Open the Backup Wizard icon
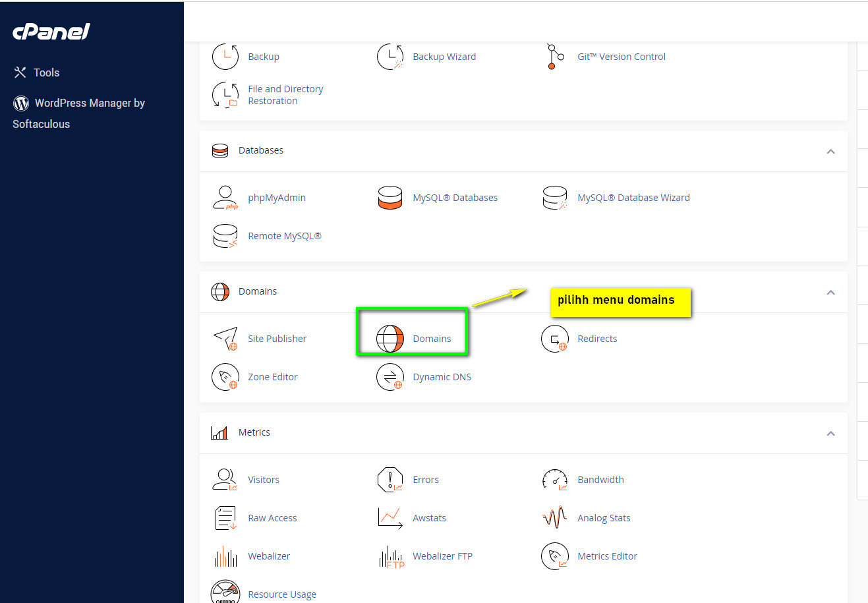This screenshot has height=603, width=868. coord(390,57)
